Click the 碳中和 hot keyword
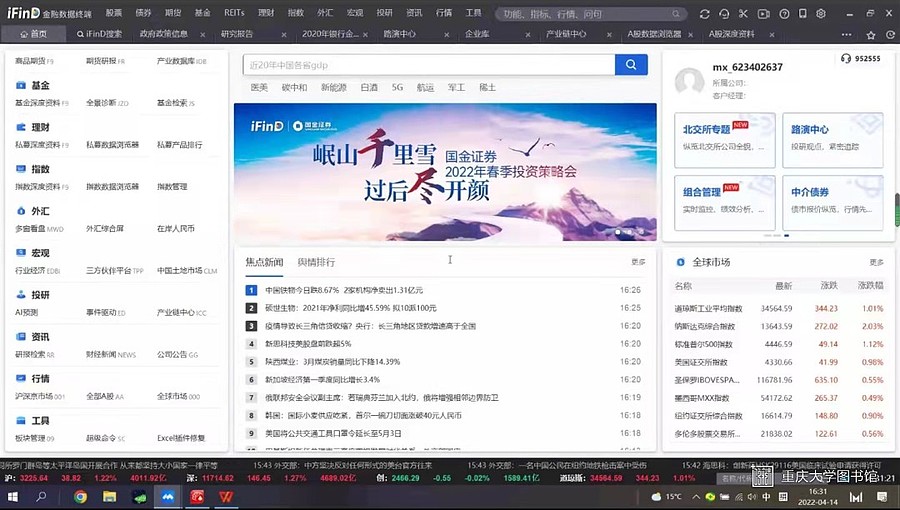Viewport: 900px width, 510px height. pos(294,87)
